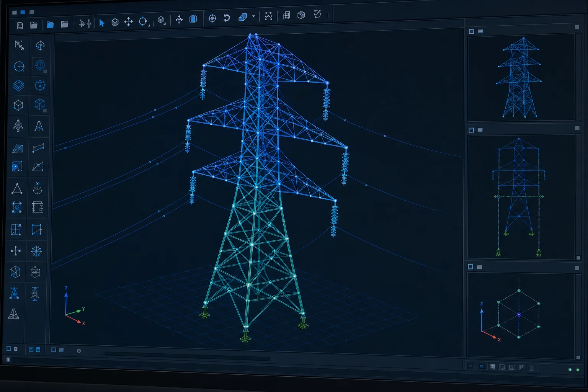588x392 pixels.
Task: Click the connected nodes icon in the toolbar
Action: [268, 16]
